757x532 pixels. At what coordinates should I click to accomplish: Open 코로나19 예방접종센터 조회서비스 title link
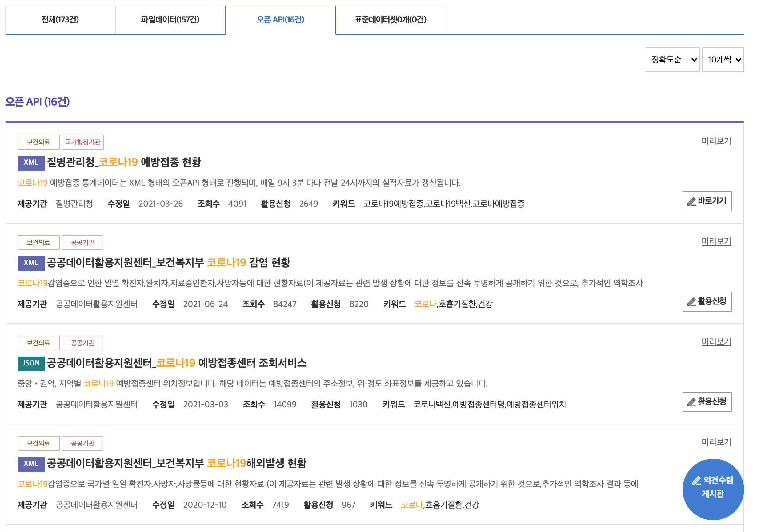tap(177, 363)
